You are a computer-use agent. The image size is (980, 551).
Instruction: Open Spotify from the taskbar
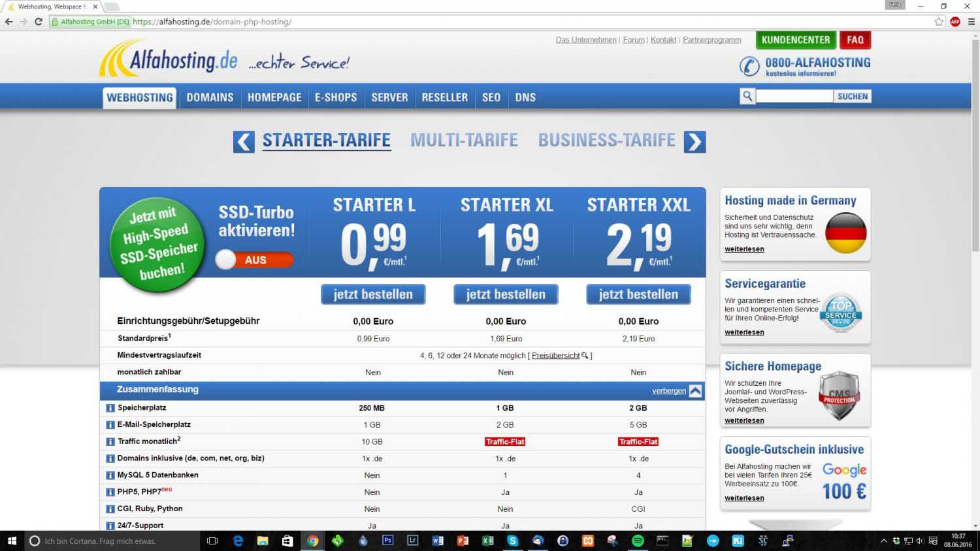[638, 541]
